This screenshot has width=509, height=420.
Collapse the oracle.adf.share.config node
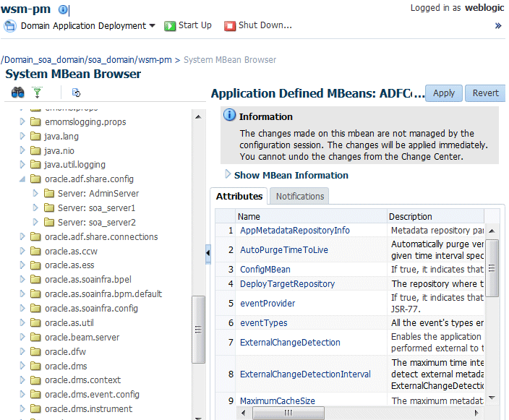22,179
